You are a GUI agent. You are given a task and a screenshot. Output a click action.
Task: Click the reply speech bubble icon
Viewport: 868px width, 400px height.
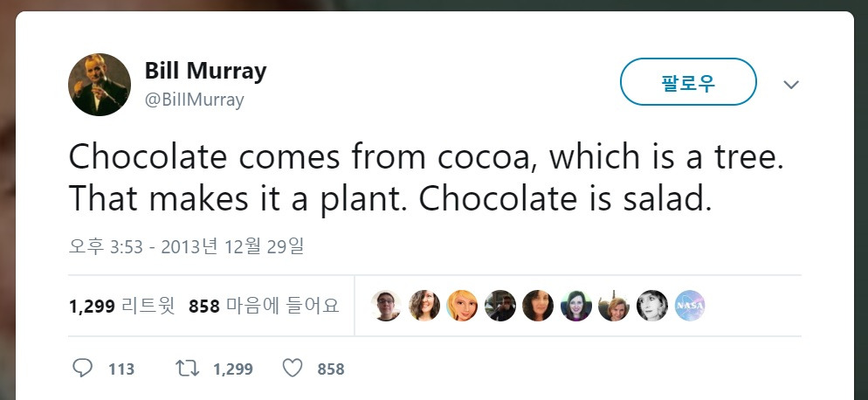[82, 369]
